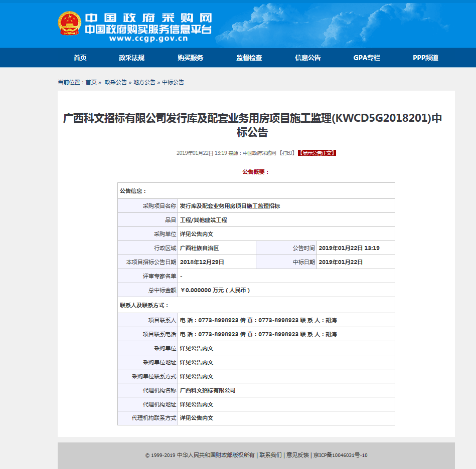Click the 打印 print link

point(287,153)
